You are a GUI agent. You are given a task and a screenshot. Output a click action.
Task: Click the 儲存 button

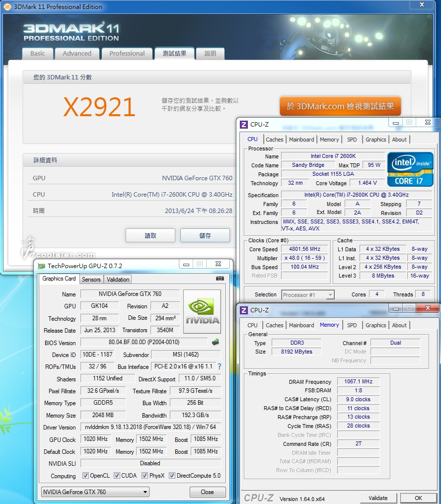[205, 235]
